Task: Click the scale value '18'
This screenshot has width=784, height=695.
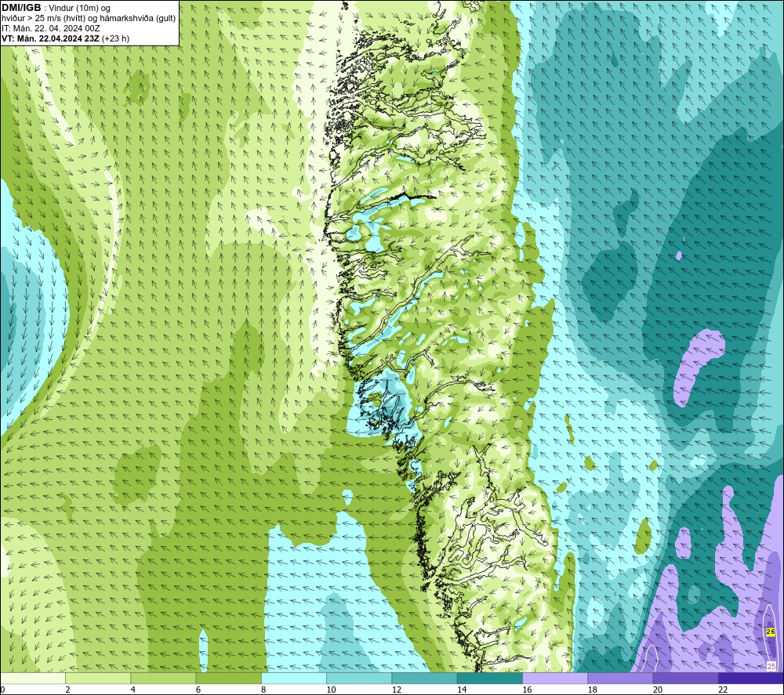Action: pos(593,690)
